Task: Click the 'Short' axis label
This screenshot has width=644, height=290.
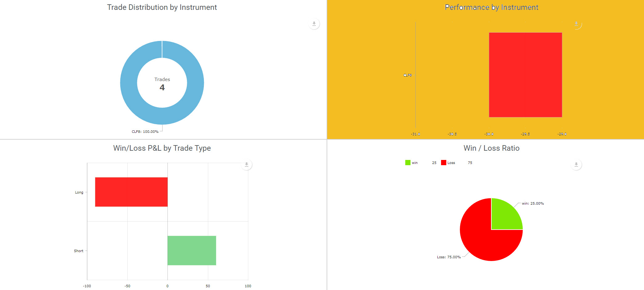Action: pyautogui.click(x=79, y=251)
